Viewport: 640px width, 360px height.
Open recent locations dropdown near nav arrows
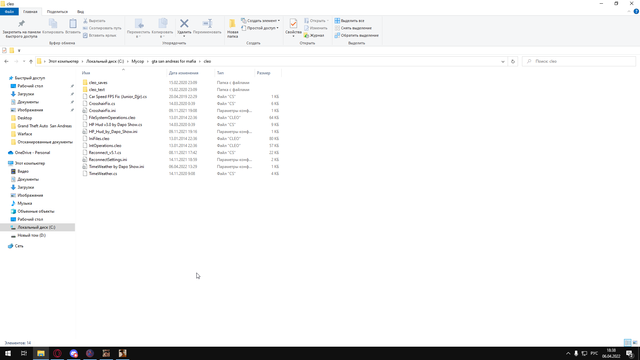click(x=24, y=61)
